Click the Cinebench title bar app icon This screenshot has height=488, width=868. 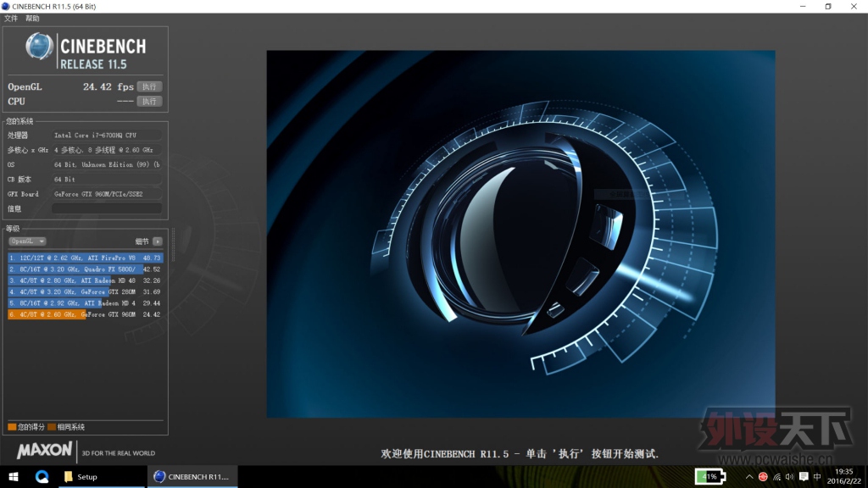click(6, 6)
